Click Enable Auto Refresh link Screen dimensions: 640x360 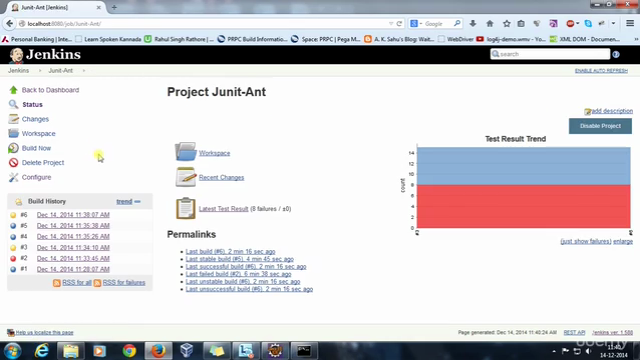[x=601, y=71]
